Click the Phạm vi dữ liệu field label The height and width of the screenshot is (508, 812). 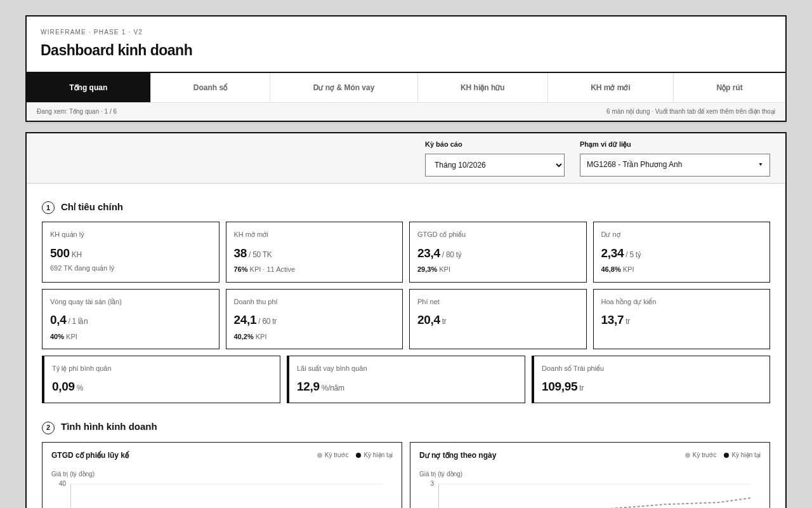[605, 144]
